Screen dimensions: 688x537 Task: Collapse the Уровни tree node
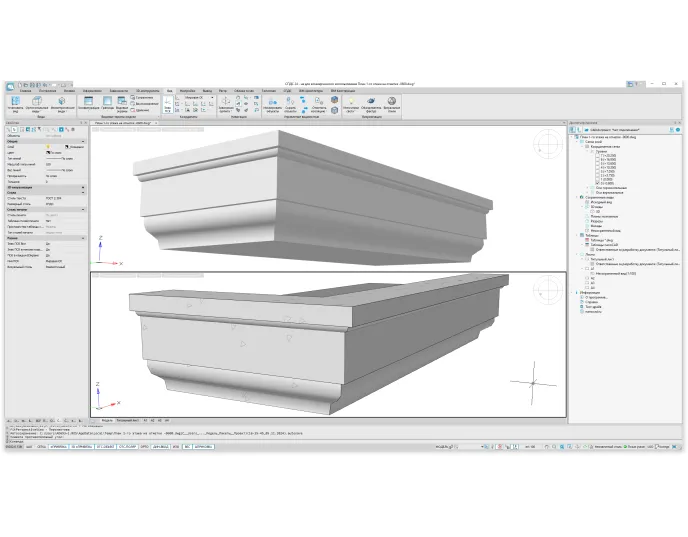(x=586, y=150)
